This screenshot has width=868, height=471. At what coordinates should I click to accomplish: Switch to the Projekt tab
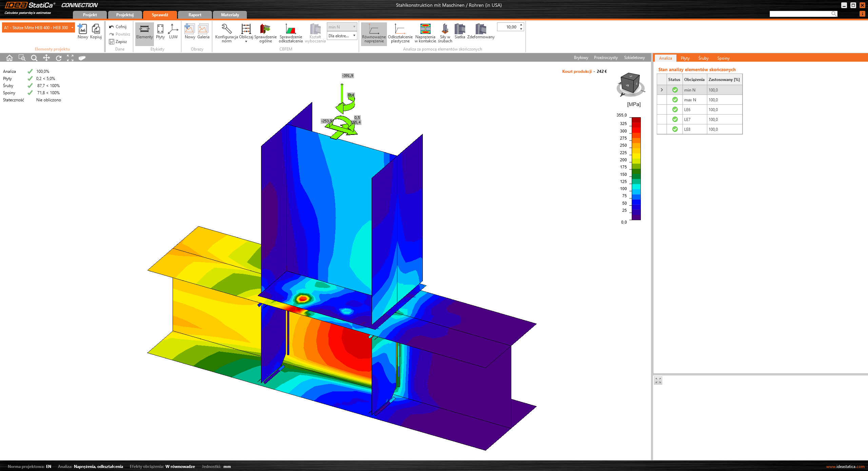[x=90, y=15]
